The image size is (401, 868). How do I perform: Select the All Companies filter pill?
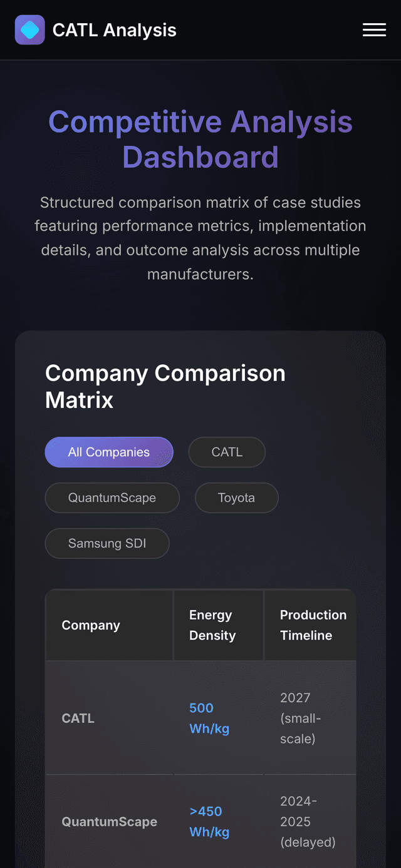point(109,452)
